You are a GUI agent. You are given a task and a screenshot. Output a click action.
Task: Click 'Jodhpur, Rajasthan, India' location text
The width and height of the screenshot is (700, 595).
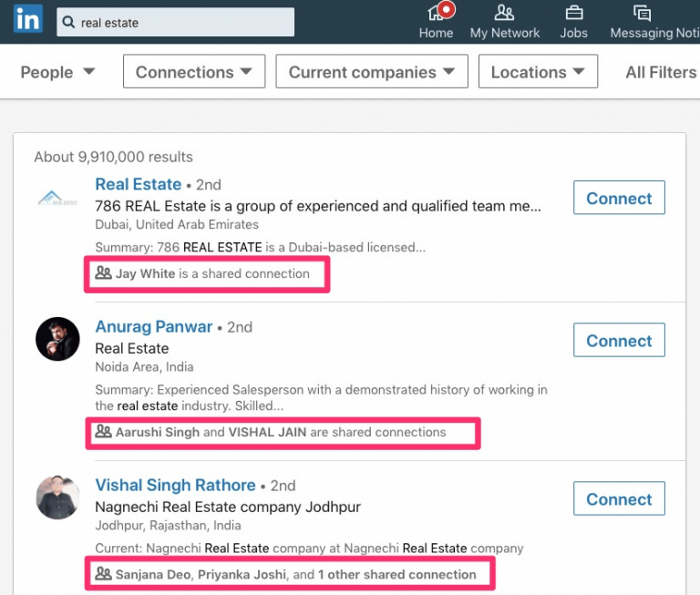(x=169, y=525)
